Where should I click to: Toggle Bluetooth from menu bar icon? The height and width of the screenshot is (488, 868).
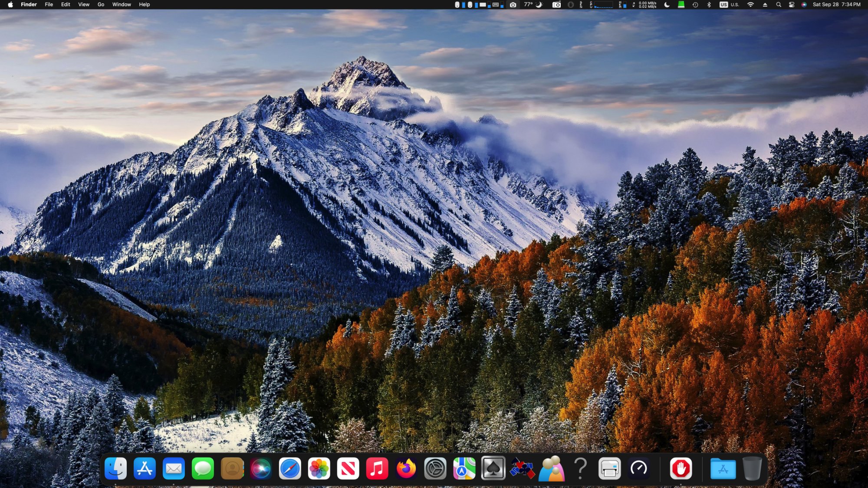pos(709,5)
